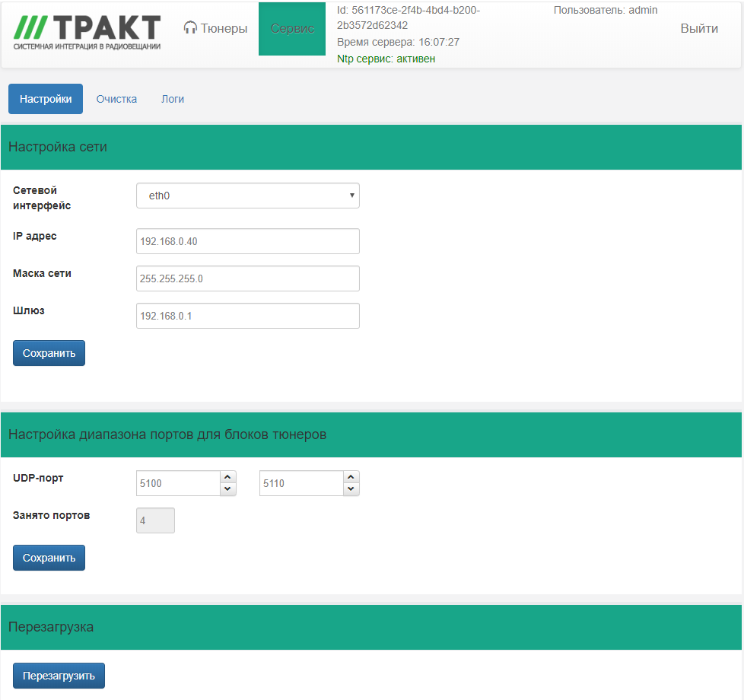Decrease the starting UDP port 5100
744x700 pixels.
tap(228, 489)
